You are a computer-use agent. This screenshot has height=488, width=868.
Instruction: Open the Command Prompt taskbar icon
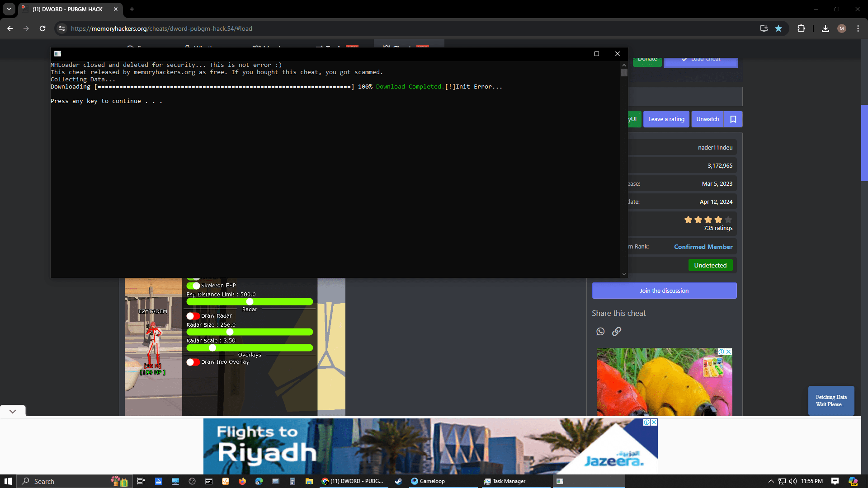click(209, 481)
